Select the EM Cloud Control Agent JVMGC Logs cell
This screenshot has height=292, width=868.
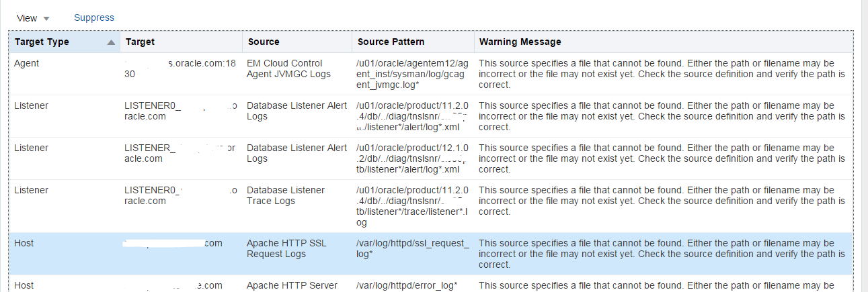tap(297, 68)
